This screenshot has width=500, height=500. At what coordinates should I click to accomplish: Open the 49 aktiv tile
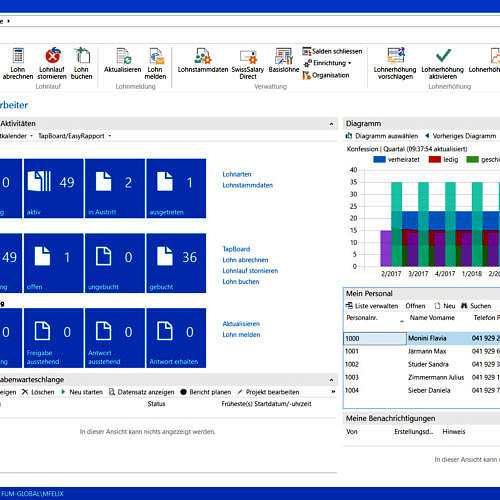click(x=54, y=188)
